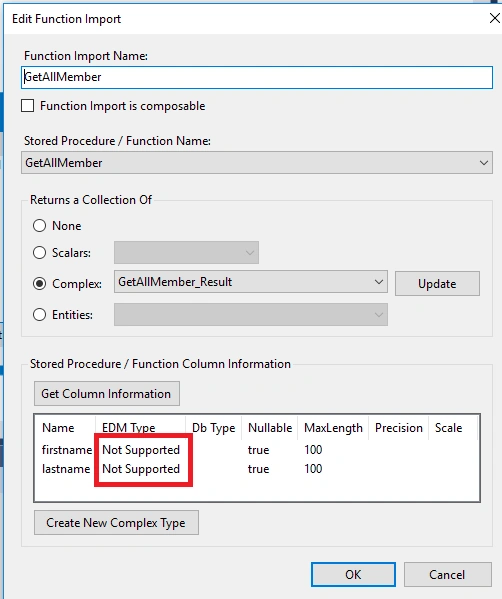Click the MaxLength column header
This screenshot has width=502, height=599.
pos(333,428)
